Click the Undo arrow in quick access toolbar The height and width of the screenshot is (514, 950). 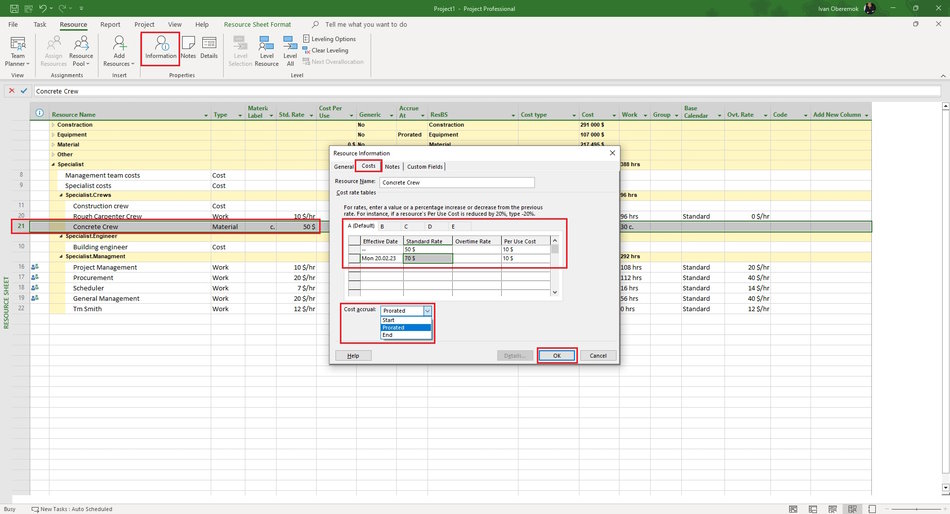(x=43, y=8)
